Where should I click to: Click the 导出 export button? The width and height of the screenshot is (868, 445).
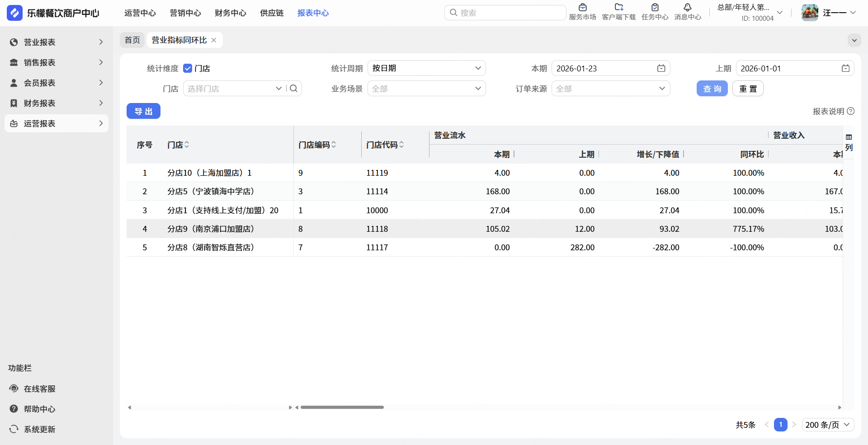coord(143,111)
